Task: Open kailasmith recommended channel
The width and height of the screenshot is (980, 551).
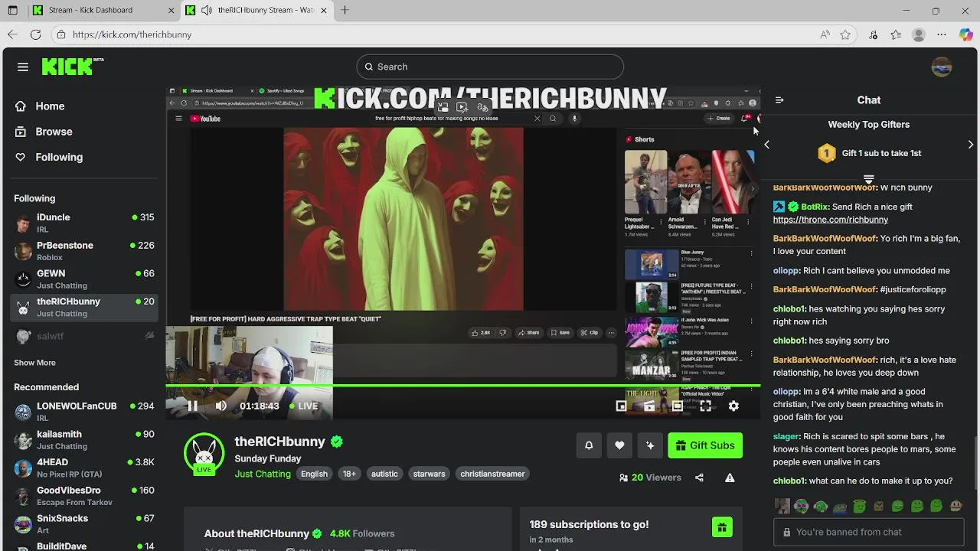Action: [84, 439]
